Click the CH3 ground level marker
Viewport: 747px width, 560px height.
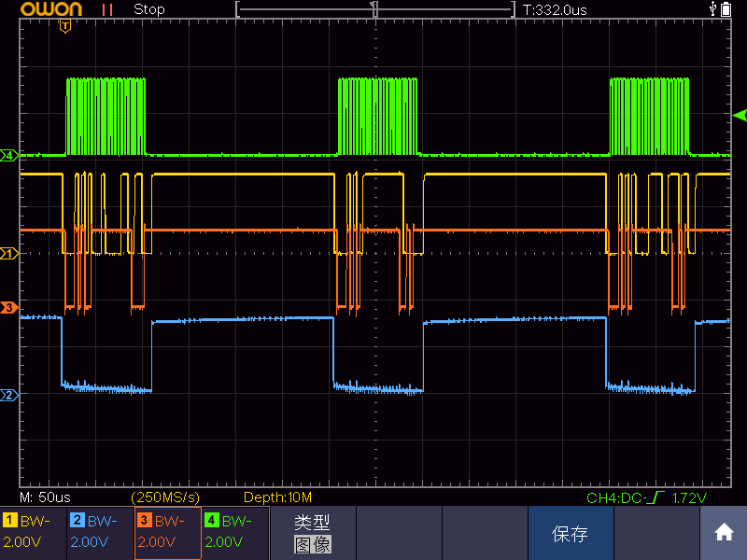pyautogui.click(x=9, y=307)
